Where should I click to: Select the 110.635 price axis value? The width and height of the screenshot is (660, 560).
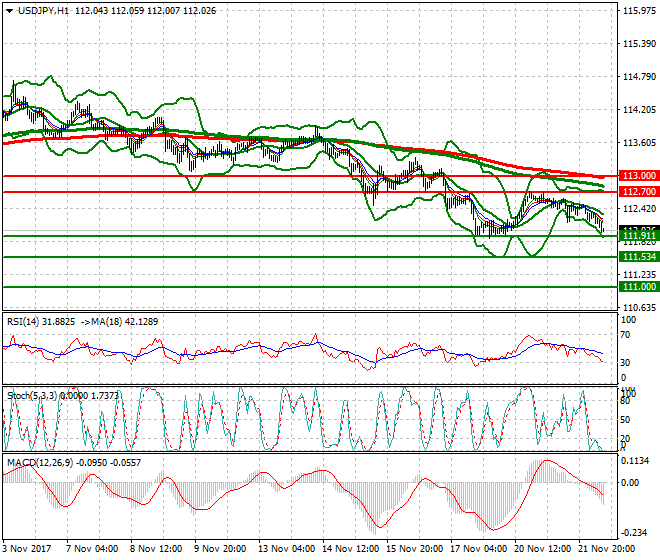pos(639,308)
